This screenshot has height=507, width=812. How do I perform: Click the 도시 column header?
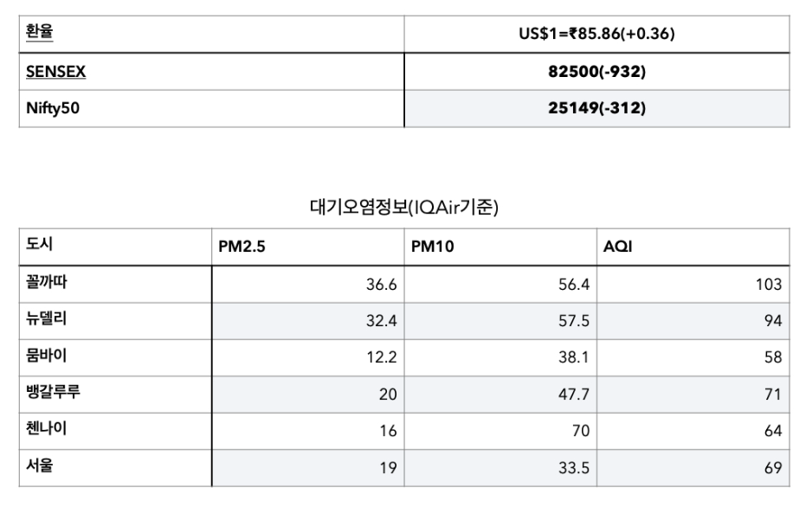tap(41, 246)
